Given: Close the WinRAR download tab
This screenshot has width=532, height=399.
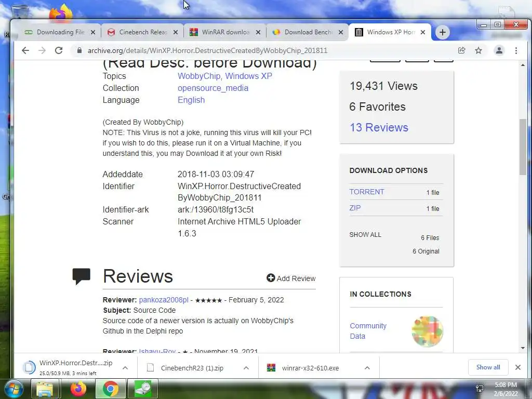Looking at the screenshot, I should tap(258, 32).
